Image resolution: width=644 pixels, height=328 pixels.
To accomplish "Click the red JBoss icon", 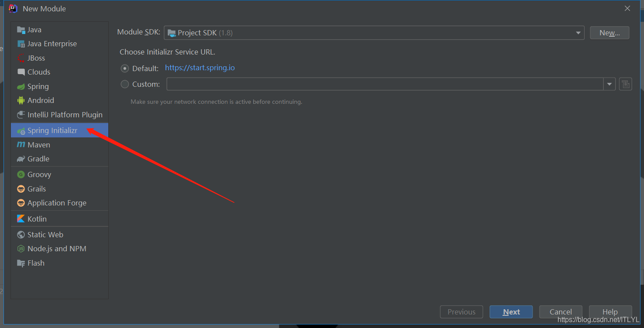I will pyautogui.click(x=21, y=58).
